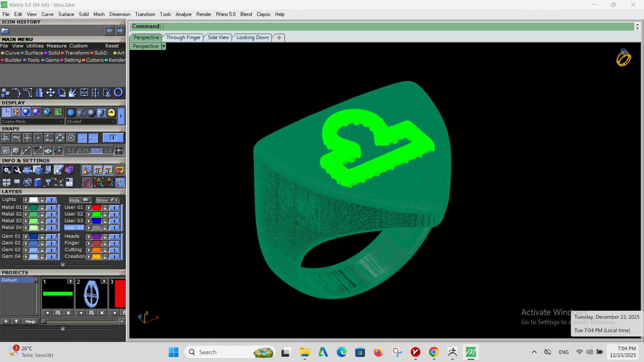The image size is (644, 362).
Task: Open the Transform menu
Action: (145, 14)
